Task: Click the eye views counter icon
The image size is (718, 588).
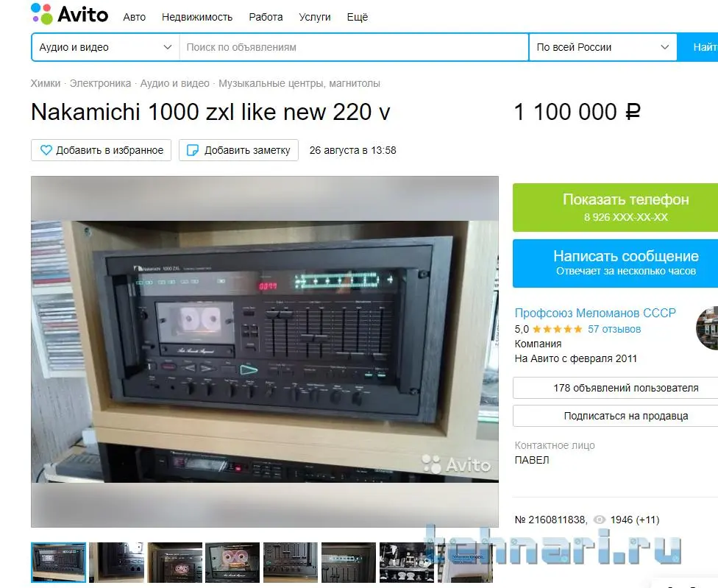Action: [599, 520]
